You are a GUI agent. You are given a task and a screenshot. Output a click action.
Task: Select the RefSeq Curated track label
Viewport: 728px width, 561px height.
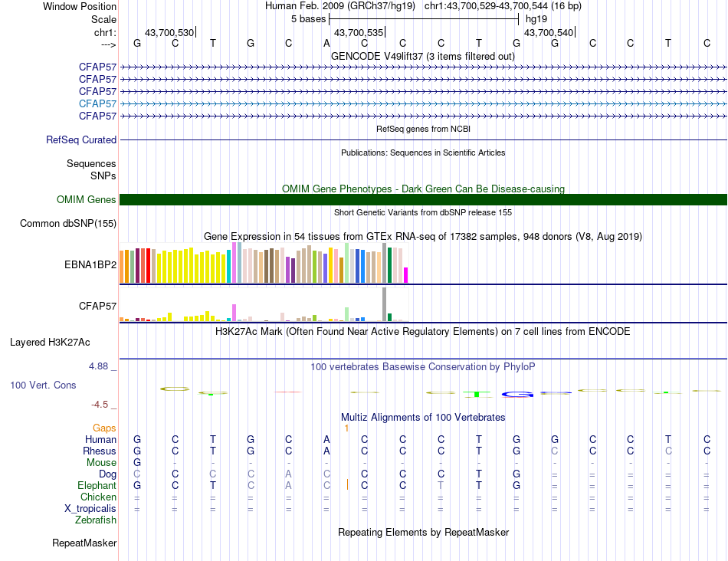[x=81, y=140]
